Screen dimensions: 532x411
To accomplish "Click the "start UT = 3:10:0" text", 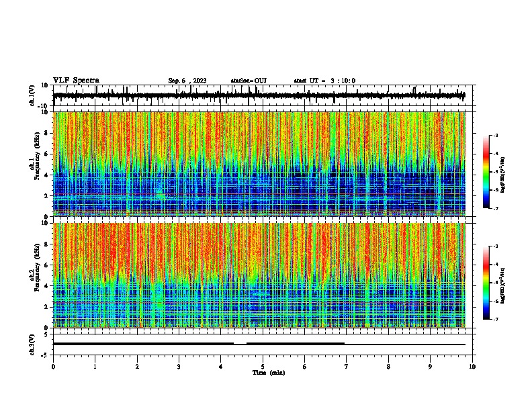I will (x=324, y=81).
